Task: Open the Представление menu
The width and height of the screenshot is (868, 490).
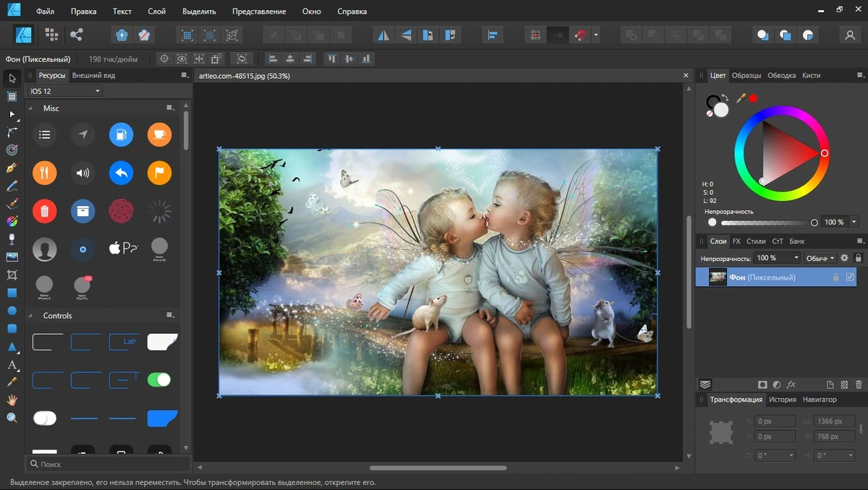Action: (x=259, y=12)
